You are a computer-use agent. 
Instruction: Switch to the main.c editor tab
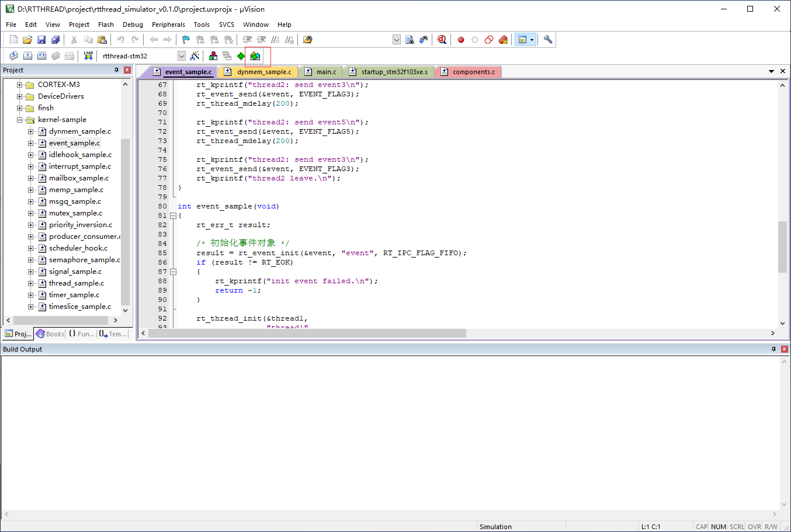tap(320, 72)
